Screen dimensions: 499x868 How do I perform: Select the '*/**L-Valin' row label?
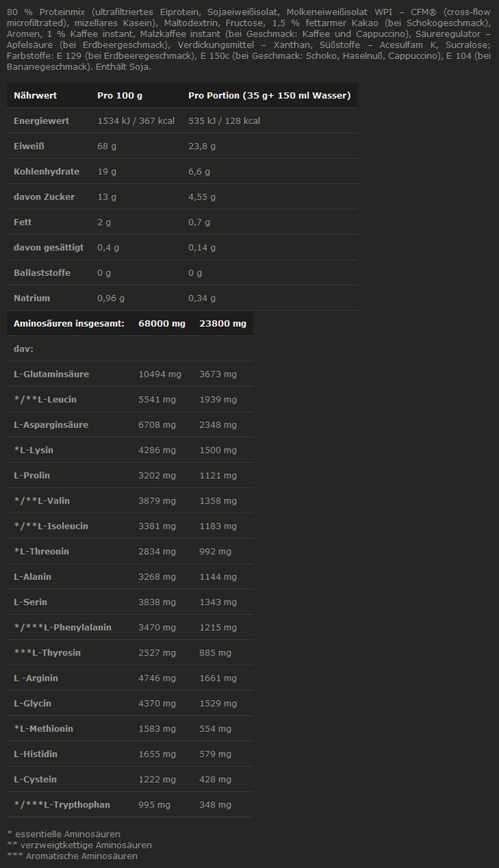(x=42, y=501)
